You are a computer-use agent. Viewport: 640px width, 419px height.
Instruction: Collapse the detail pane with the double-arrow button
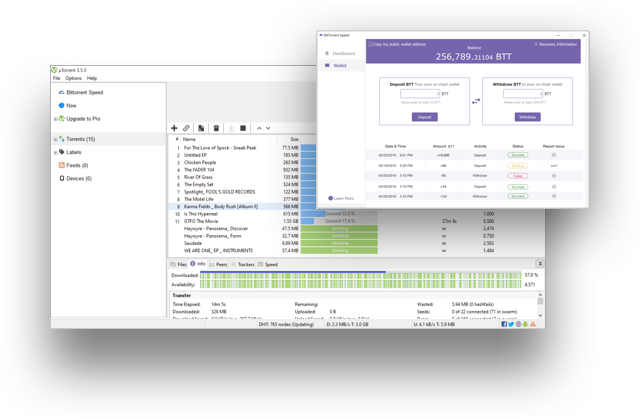coord(540,264)
